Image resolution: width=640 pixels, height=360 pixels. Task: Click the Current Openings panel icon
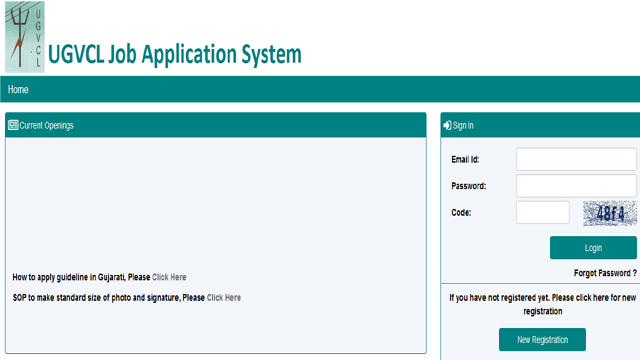click(13, 125)
